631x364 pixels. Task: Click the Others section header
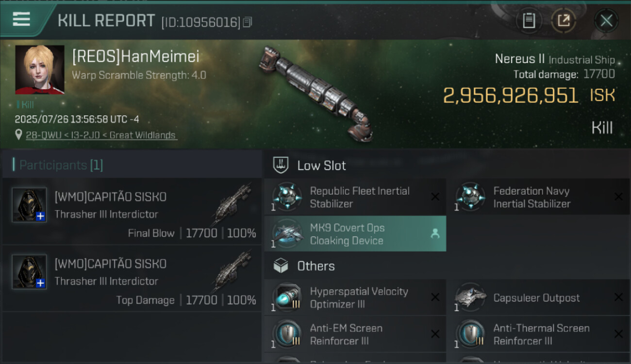pyautogui.click(x=315, y=266)
